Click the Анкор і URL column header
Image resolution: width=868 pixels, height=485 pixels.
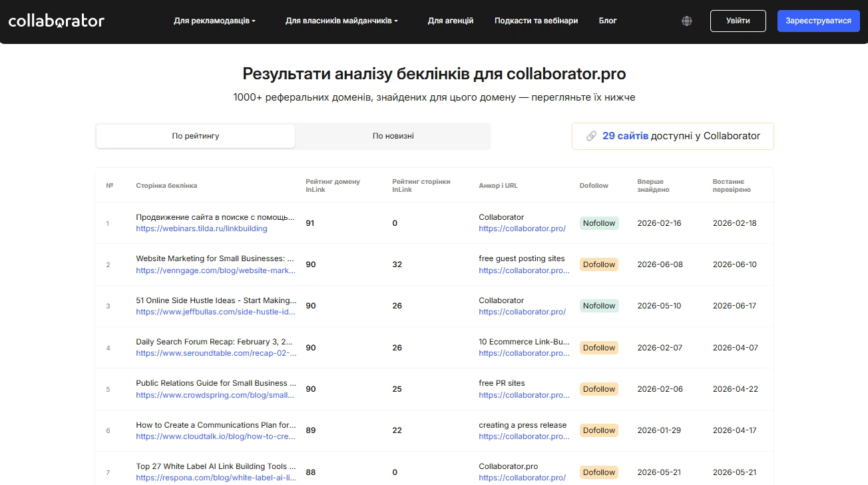point(498,186)
